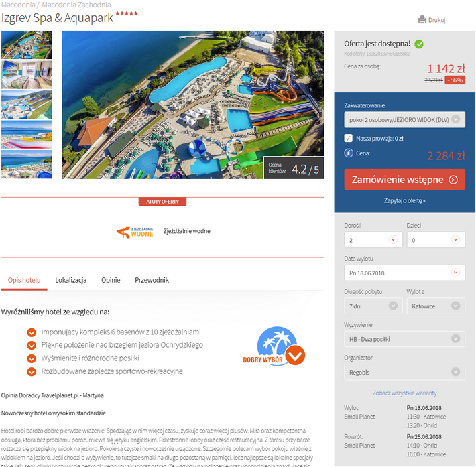Open the Wyżywienie HB meals dropdown
Screen dimensions: 476x467
(404, 339)
